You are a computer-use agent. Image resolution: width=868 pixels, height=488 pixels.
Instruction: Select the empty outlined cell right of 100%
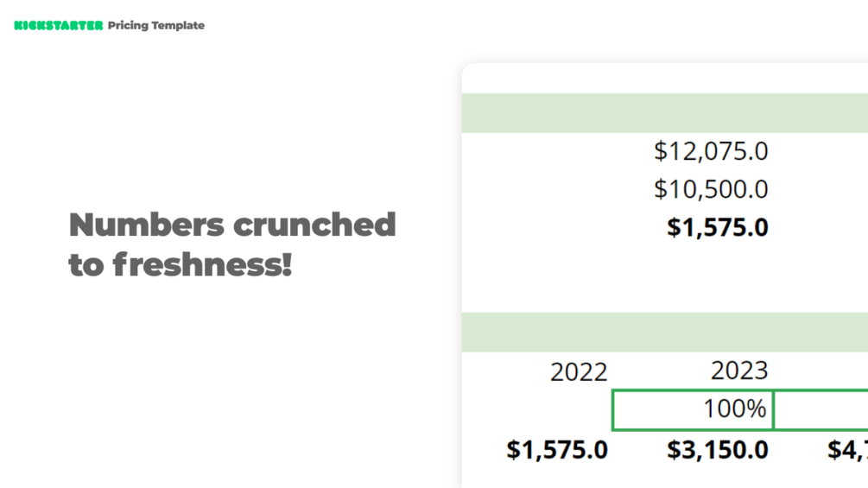(820, 409)
